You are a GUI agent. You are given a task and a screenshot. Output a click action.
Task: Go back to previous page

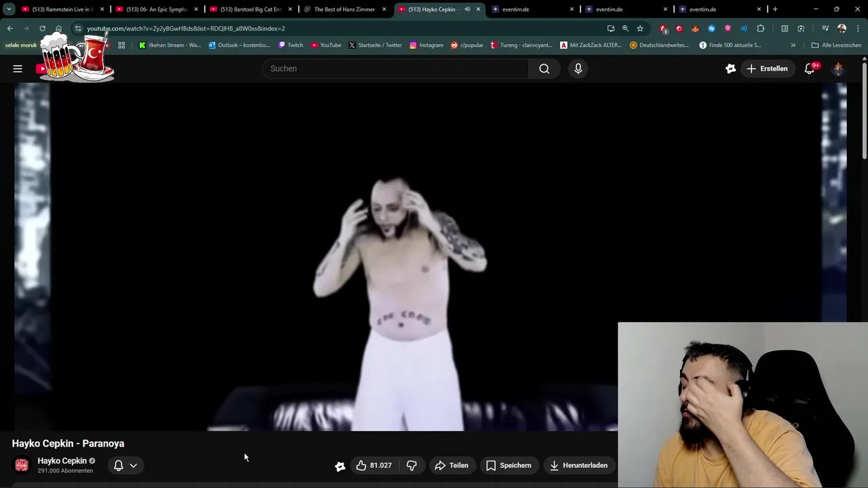(x=9, y=28)
